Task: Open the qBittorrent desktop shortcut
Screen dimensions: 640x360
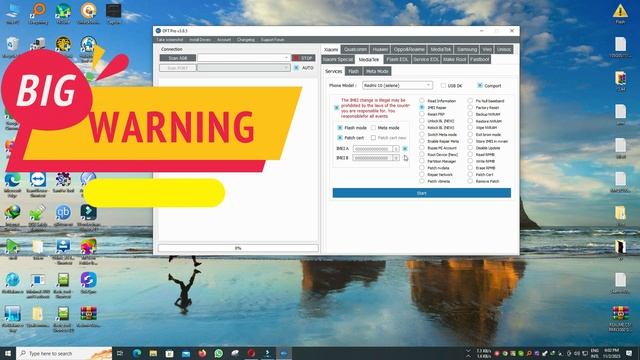Action: (x=63, y=216)
